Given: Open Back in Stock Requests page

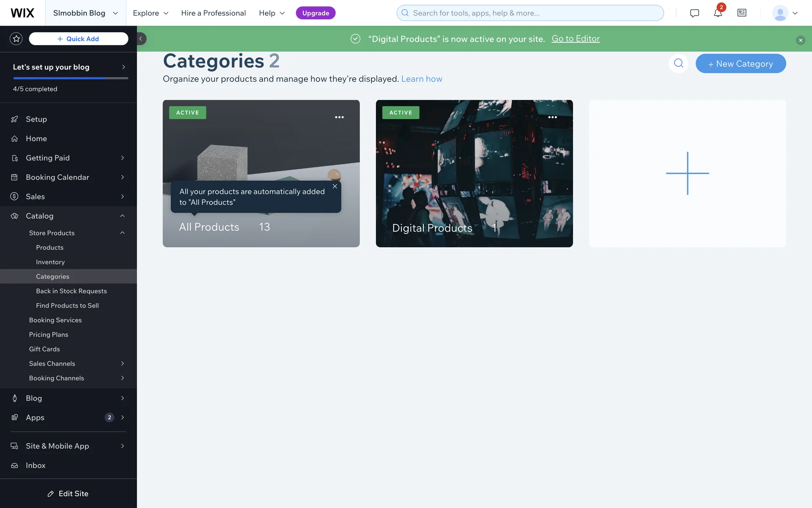Looking at the screenshot, I should point(71,291).
